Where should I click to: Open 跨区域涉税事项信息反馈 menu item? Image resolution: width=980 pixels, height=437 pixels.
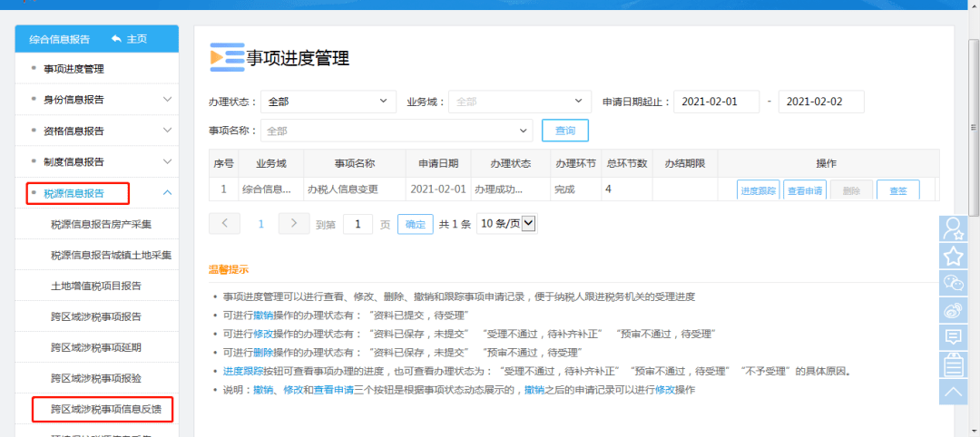coord(103,409)
